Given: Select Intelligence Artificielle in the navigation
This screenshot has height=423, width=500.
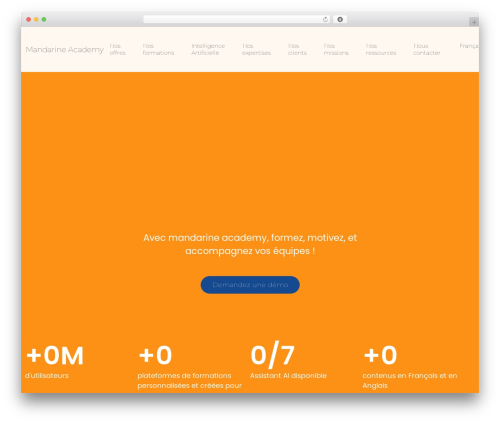Looking at the screenshot, I should click(208, 49).
